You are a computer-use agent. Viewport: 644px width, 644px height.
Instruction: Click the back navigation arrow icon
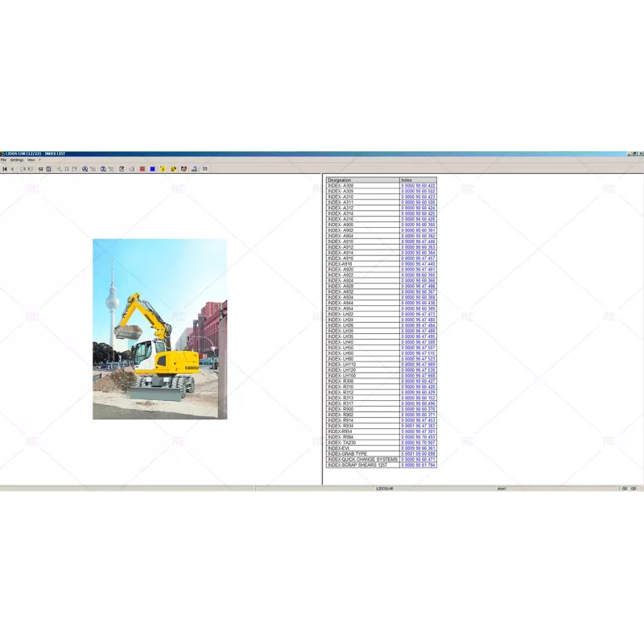point(13,169)
